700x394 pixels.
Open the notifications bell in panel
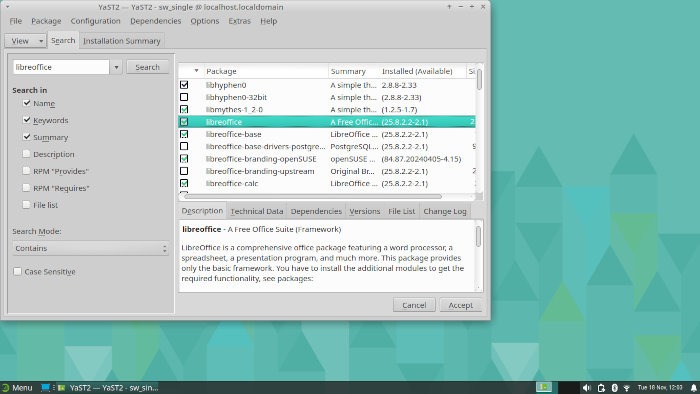click(694, 388)
